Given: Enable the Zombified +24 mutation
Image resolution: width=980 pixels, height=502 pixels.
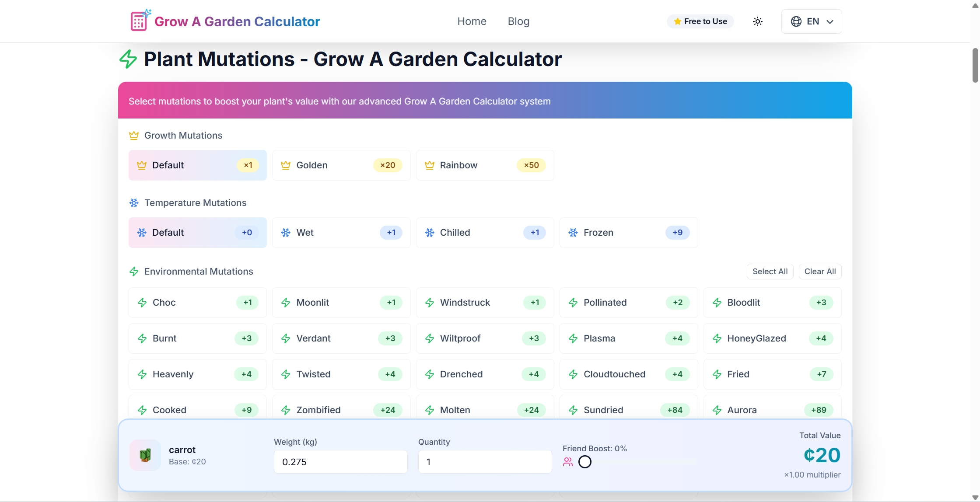Looking at the screenshot, I should (x=341, y=408).
